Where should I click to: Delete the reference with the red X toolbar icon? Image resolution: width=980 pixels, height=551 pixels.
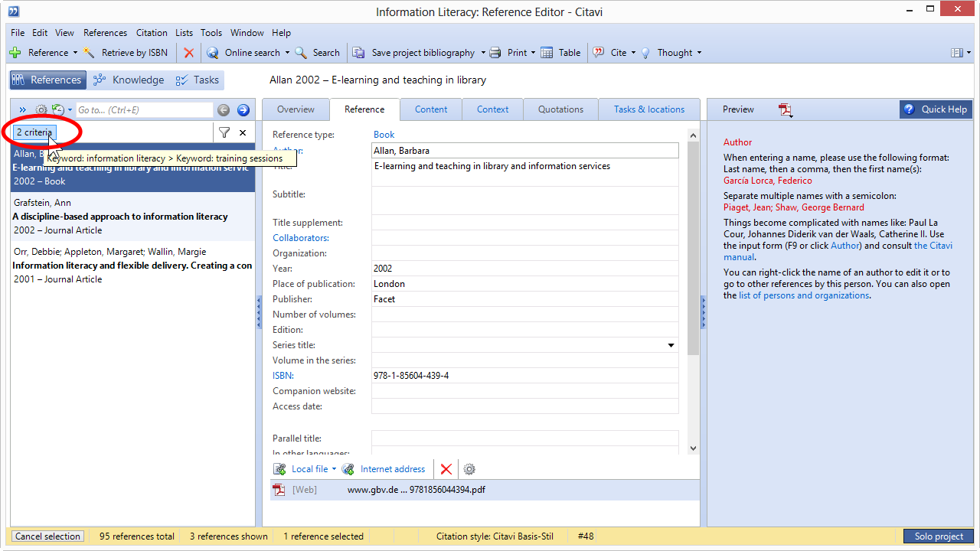point(188,53)
